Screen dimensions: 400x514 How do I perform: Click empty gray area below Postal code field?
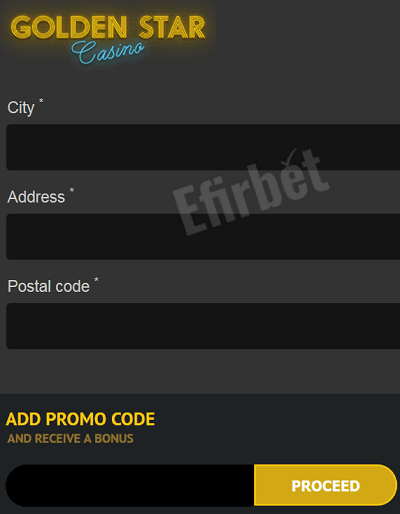click(200, 372)
